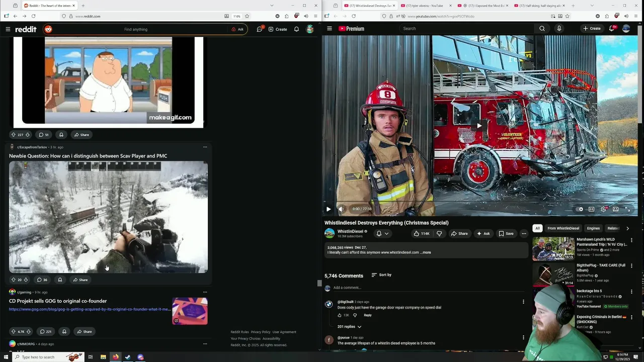644x362 pixels.
Task: Show more filter chips with arrow
Action: [x=627, y=228]
